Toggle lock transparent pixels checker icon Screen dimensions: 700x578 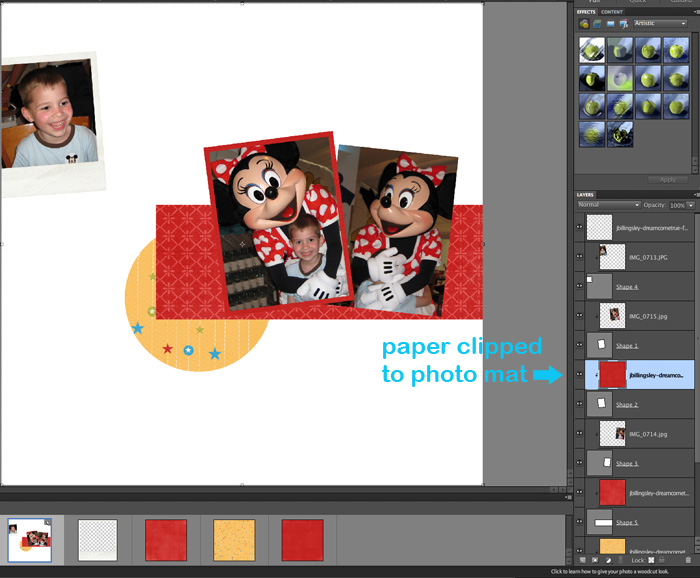tap(651, 560)
